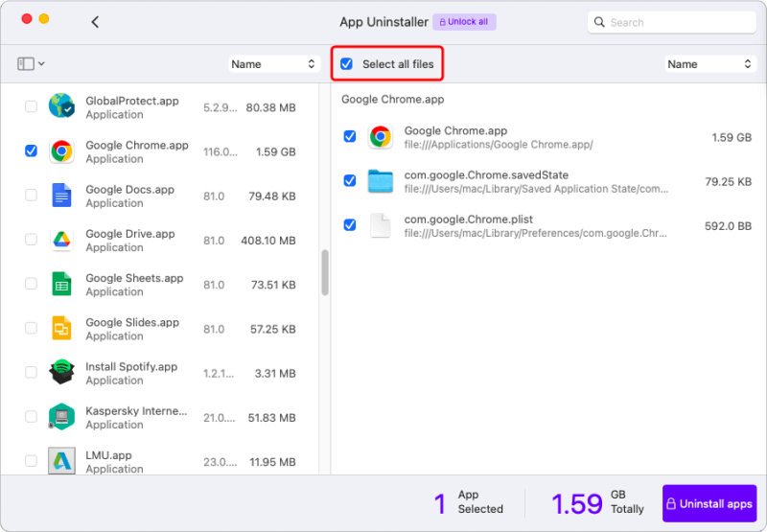Uncheck the Google Chrome.app list checkbox

(31, 150)
